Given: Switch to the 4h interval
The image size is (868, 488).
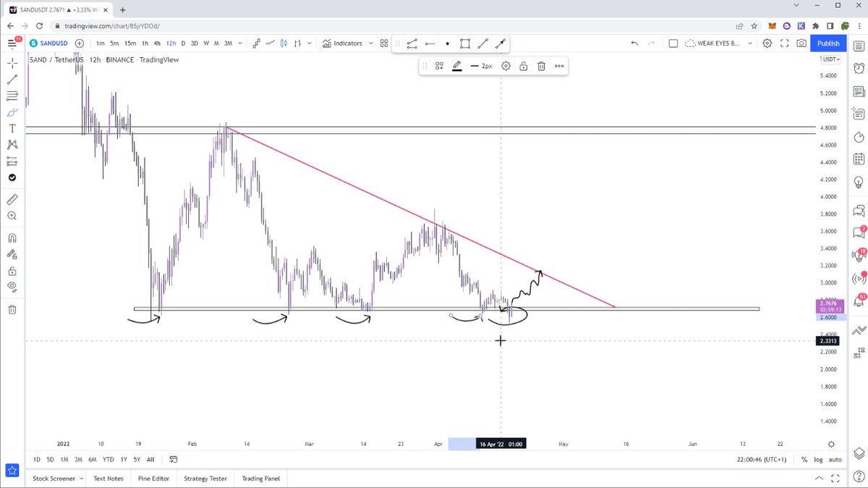Looking at the screenshot, I should click(157, 43).
